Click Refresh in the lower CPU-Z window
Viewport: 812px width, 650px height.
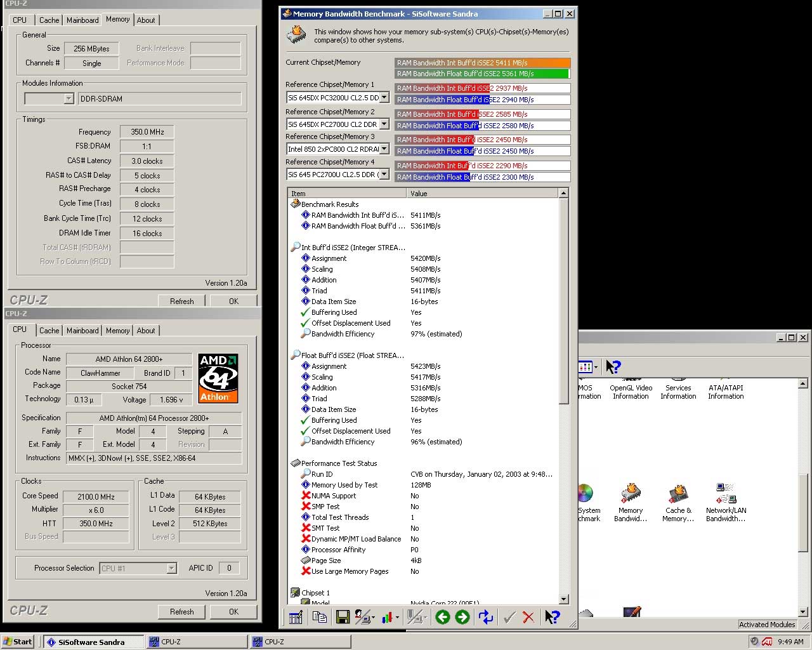[182, 612]
